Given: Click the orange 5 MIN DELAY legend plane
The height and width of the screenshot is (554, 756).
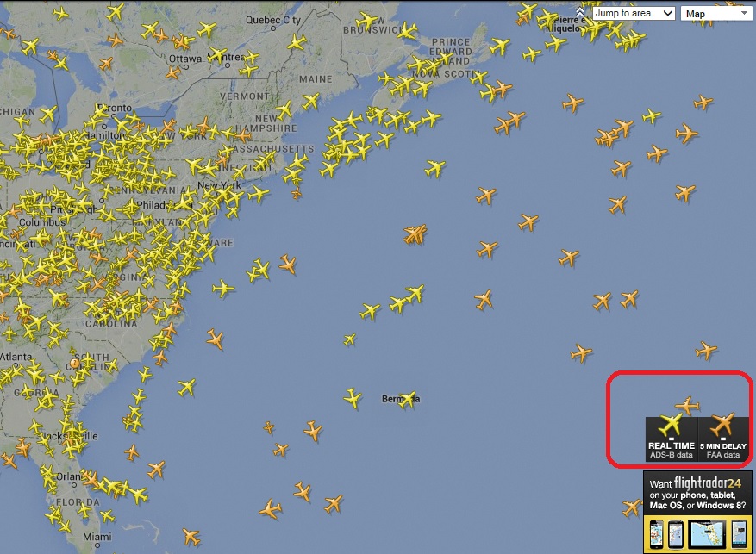Looking at the screenshot, I should (722, 425).
